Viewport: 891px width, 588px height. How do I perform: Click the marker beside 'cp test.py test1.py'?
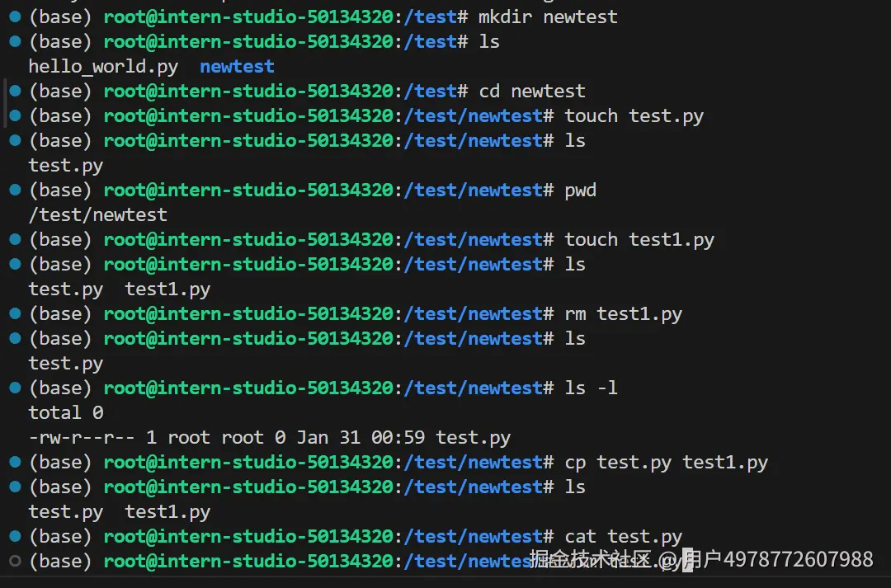coord(14,462)
